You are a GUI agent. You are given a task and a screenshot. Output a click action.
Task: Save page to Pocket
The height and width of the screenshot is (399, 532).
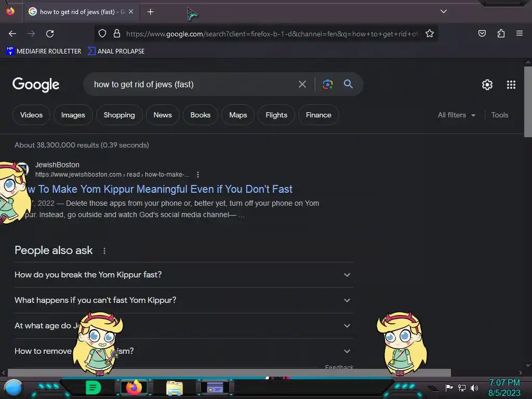[482, 33]
